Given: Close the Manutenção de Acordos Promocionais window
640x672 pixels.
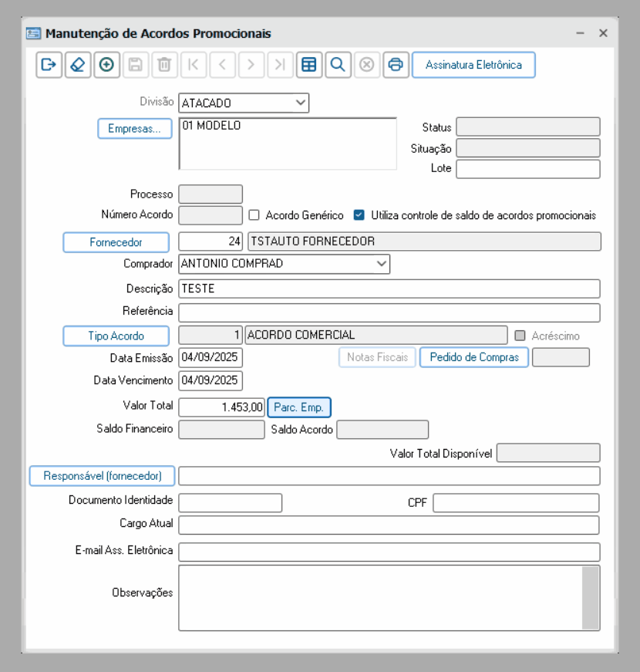Looking at the screenshot, I should coord(603,33).
